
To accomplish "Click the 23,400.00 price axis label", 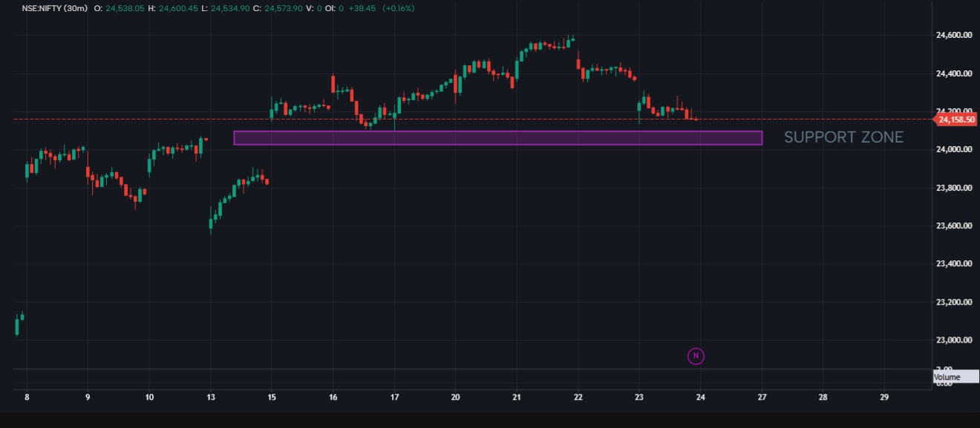I will tap(955, 264).
